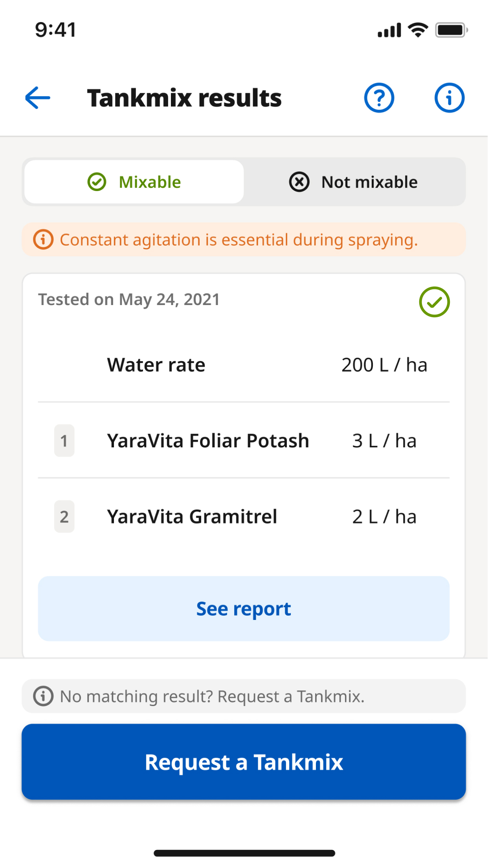Tap the Constant agitation warning banner
Viewport: 488px width, 868px height.
[244, 239]
